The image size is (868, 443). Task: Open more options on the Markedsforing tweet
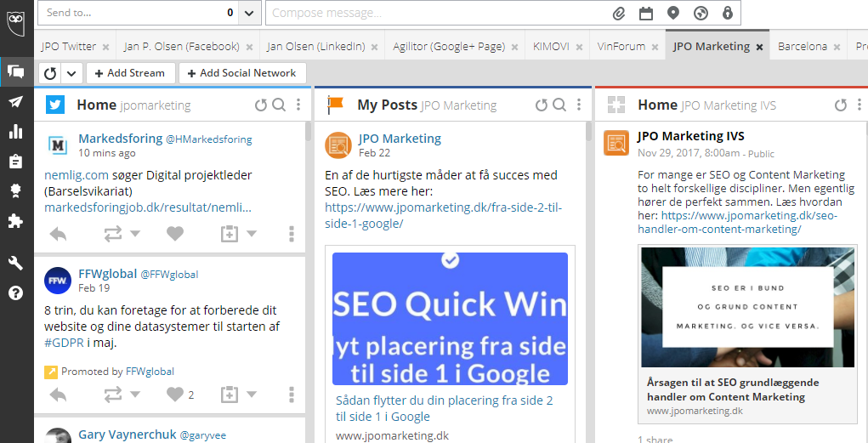point(292,234)
